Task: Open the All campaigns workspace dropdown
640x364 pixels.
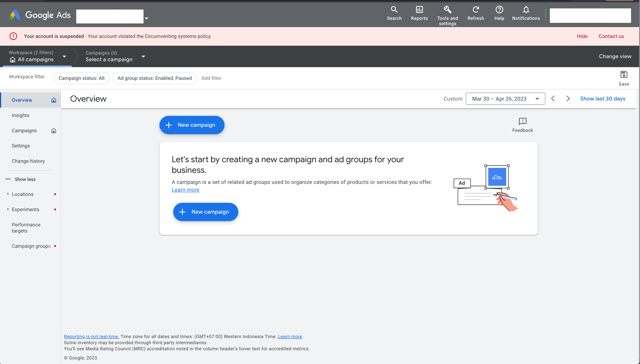Action: [x=64, y=57]
